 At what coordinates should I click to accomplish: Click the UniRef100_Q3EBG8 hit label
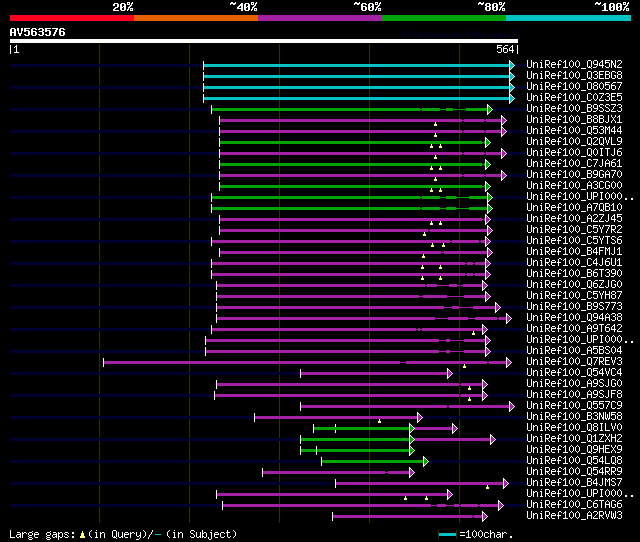pos(574,76)
